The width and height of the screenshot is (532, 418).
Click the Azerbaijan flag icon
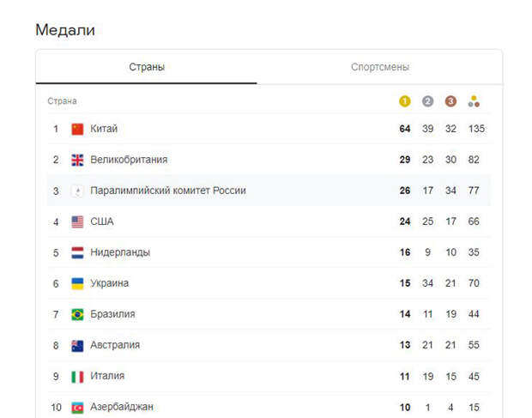pos(77,408)
